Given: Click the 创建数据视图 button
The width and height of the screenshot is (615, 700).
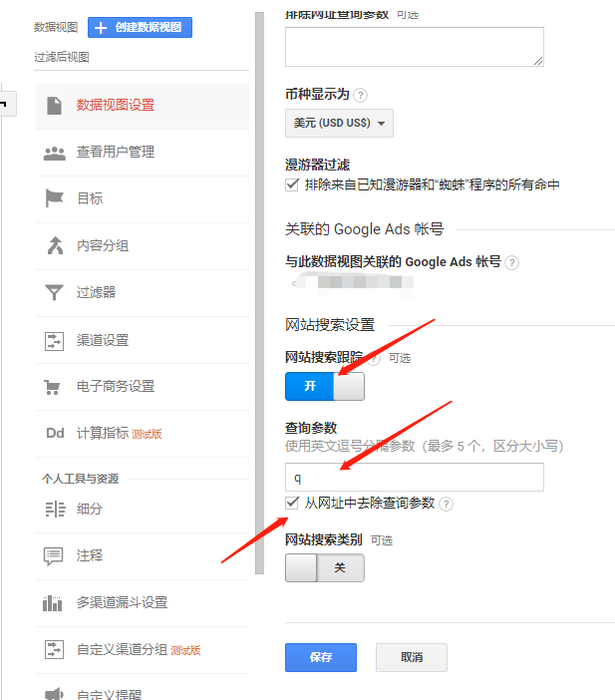Looking at the screenshot, I should click(140, 27).
